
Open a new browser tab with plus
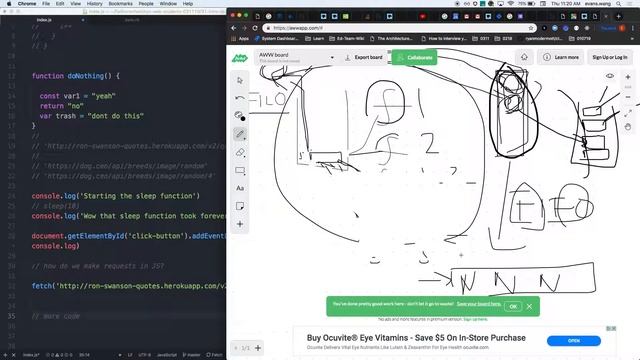point(618,16)
